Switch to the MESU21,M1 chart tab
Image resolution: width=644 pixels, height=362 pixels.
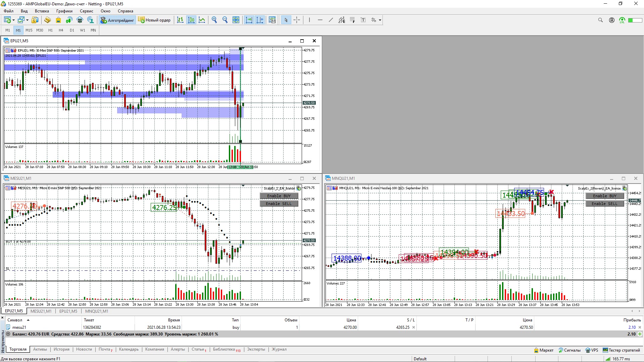[41, 311]
